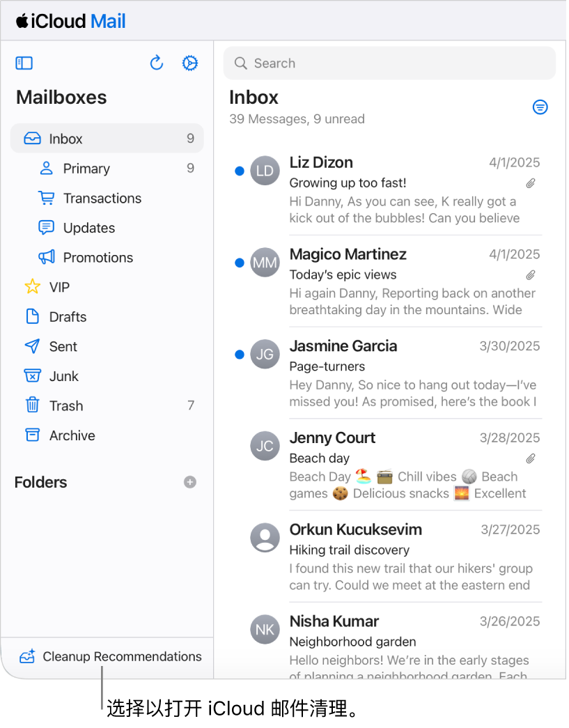Add a new folder with plus icon
Image resolution: width=569 pixels, height=728 pixels.
(190, 482)
